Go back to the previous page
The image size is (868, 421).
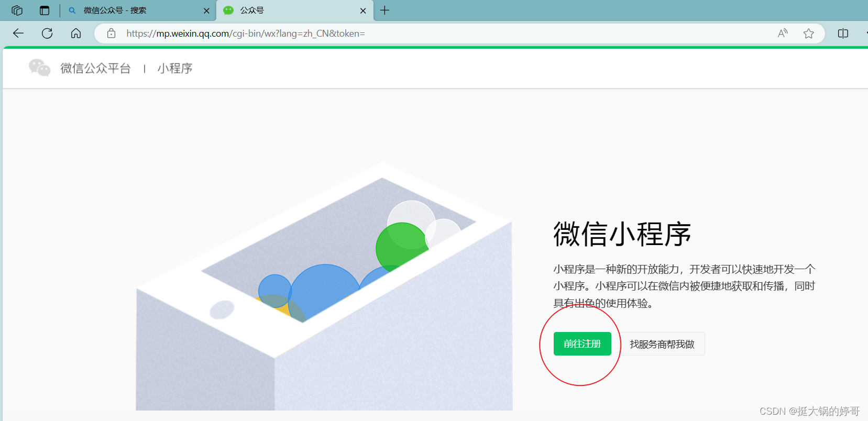(x=18, y=34)
